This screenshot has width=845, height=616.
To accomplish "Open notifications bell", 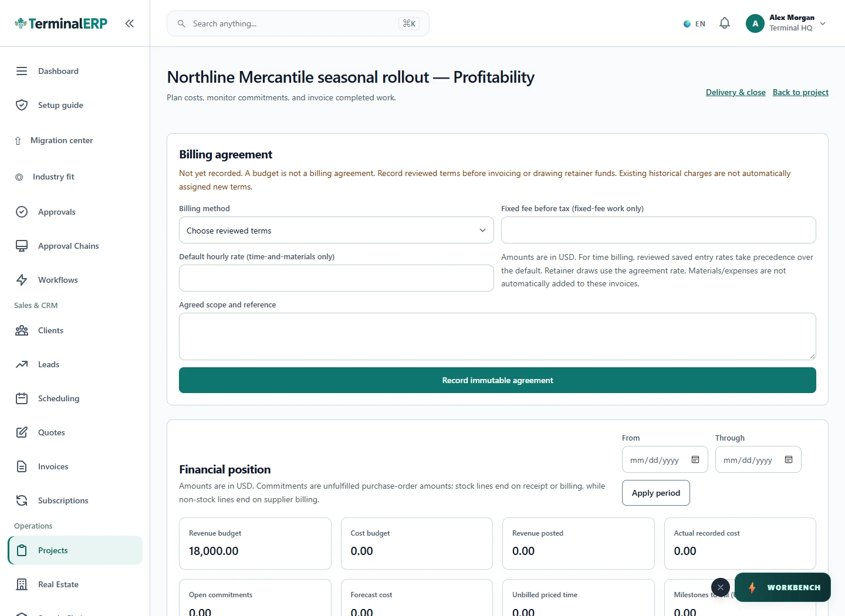I will pyautogui.click(x=725, y=23).
